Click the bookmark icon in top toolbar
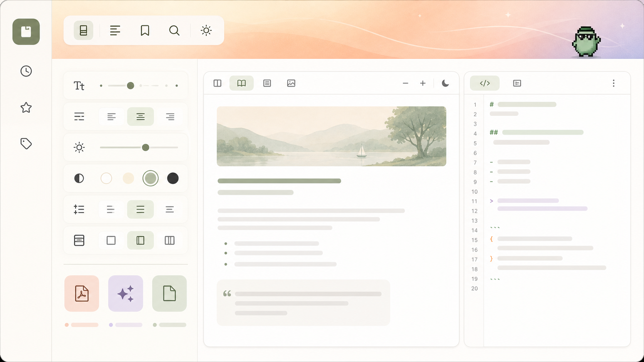Image resolution: width=644 pixels, height=362 pixels. (x=145, y=30)
